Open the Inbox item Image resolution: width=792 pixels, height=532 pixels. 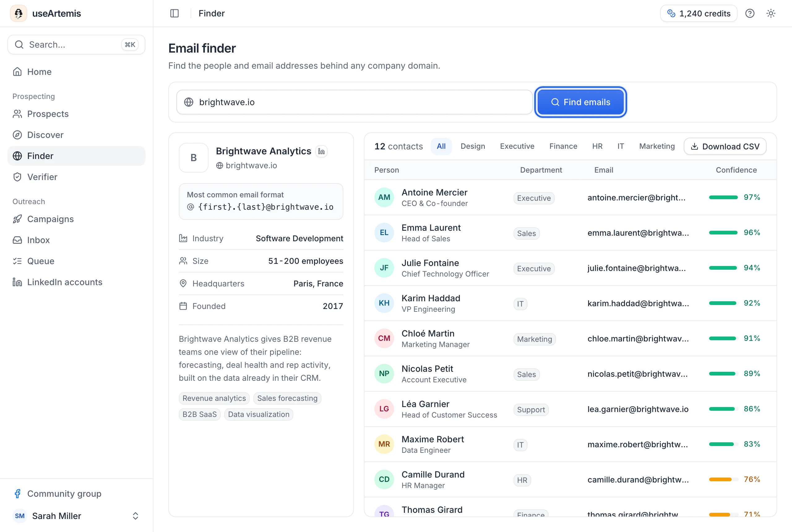76,240
